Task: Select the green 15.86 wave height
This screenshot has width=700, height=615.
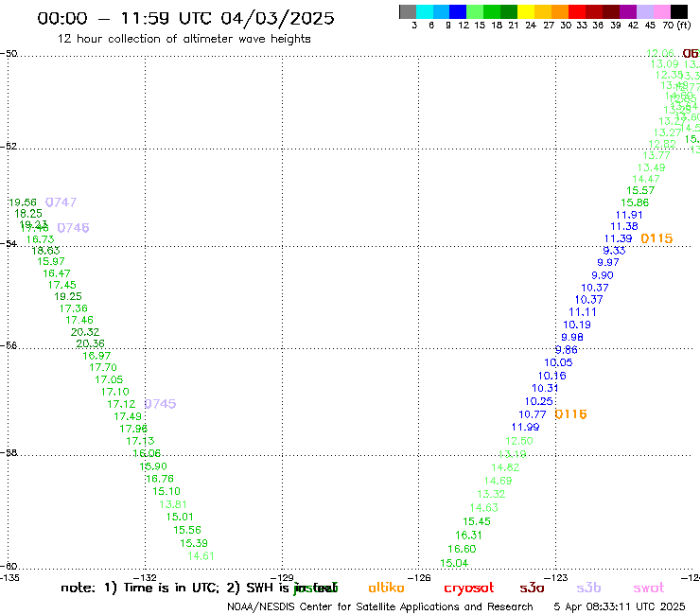Action: coord(635,202)
